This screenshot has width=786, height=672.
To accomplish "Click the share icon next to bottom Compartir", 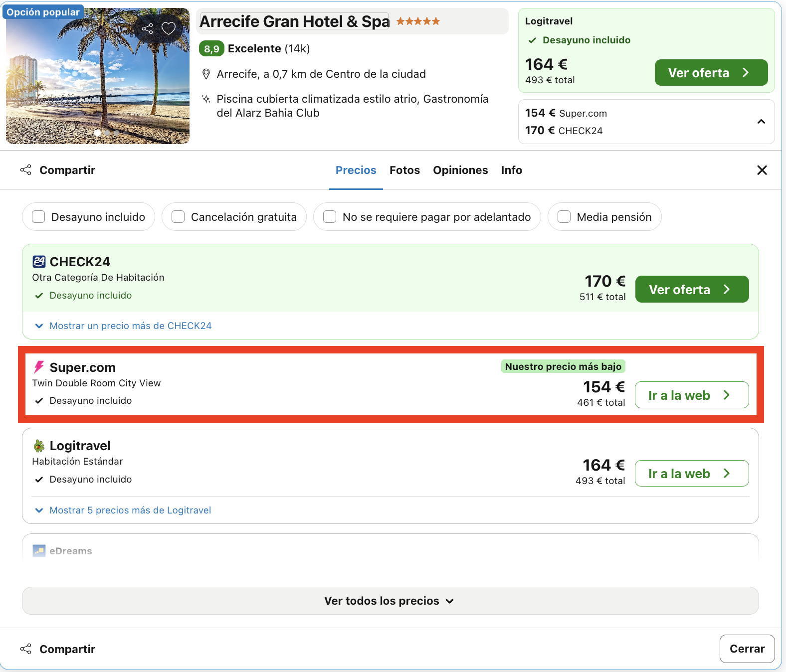I will (26, 649).
